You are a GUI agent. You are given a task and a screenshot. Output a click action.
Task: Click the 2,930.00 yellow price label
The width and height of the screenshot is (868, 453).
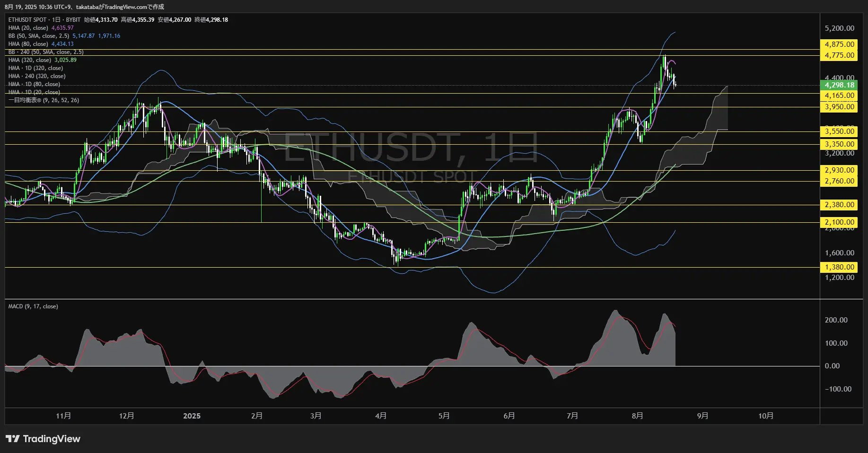[839, 170]
